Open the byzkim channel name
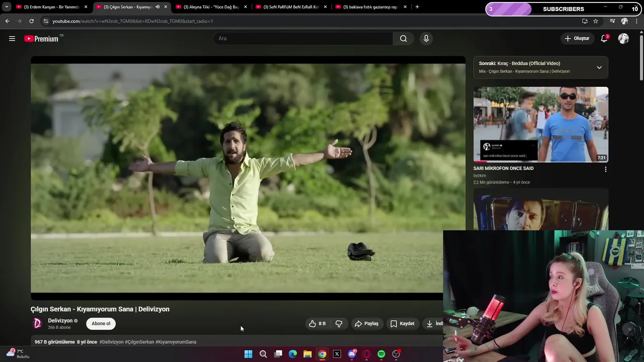This screenshot has width=644, height=362. 479,175
